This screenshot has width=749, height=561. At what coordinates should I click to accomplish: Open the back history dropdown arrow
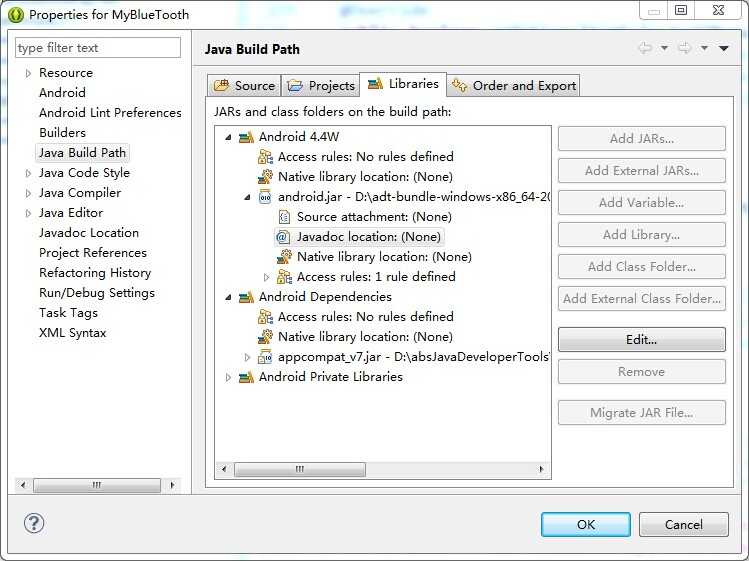click(x=664, y=48)
